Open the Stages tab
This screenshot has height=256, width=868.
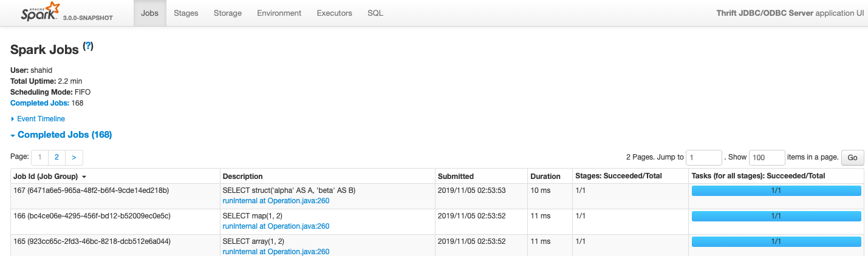186,13
